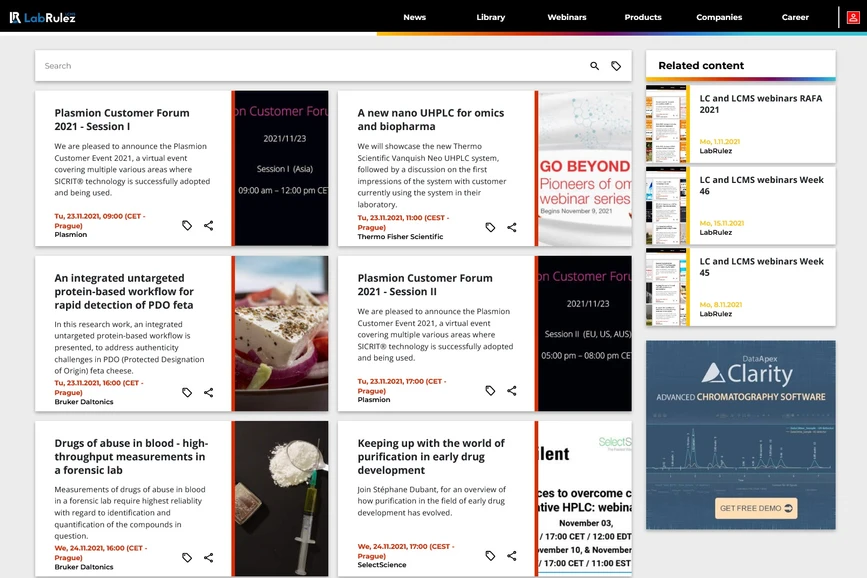Click 'SelectScience' company name

tap(382, 565)
